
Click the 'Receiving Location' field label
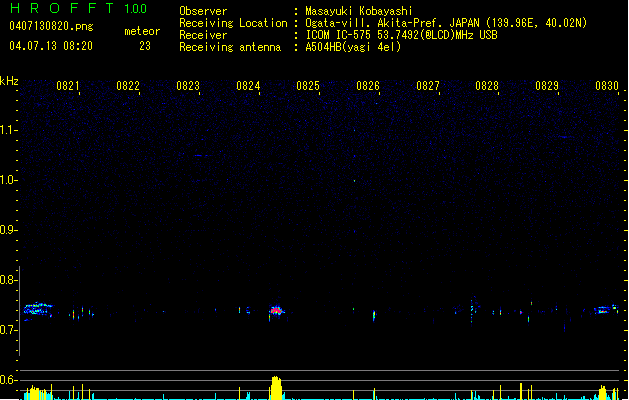pos(233,23)
